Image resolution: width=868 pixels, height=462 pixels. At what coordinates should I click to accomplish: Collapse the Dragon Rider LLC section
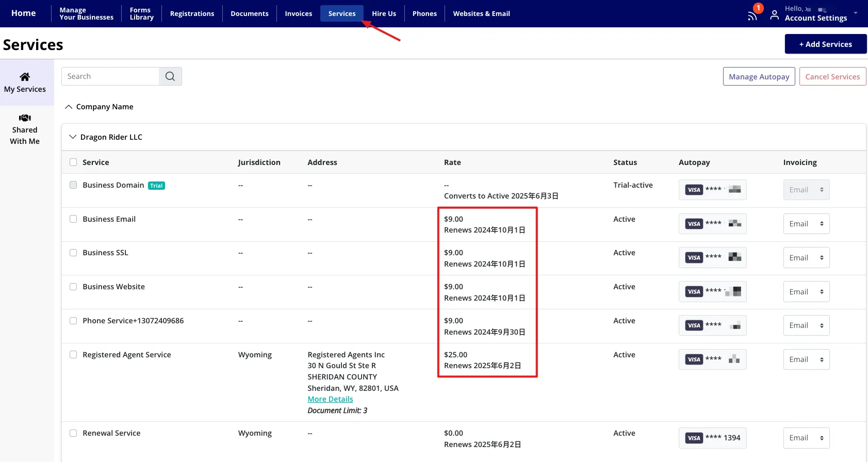point(73,137)
